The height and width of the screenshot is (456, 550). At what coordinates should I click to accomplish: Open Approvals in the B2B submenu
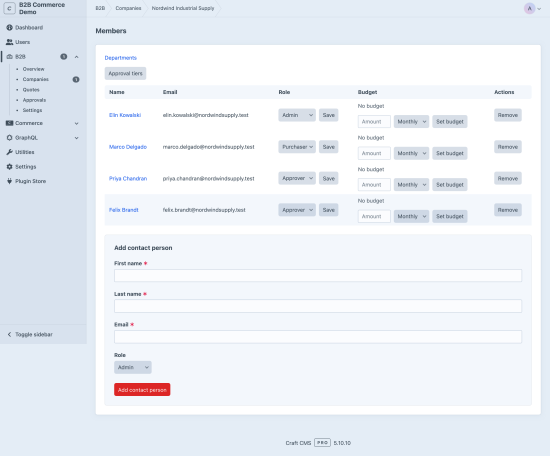pyautogui.click(x=34, y=100)
